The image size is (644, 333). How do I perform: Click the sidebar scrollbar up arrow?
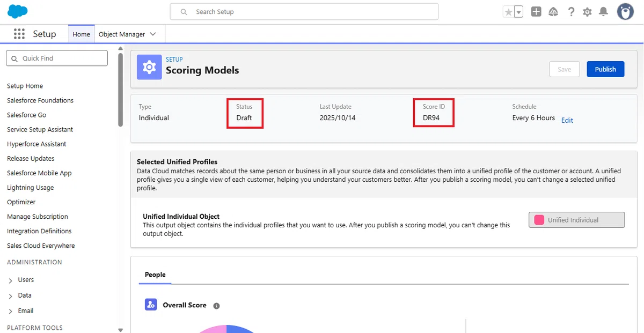tap(120, 49)
